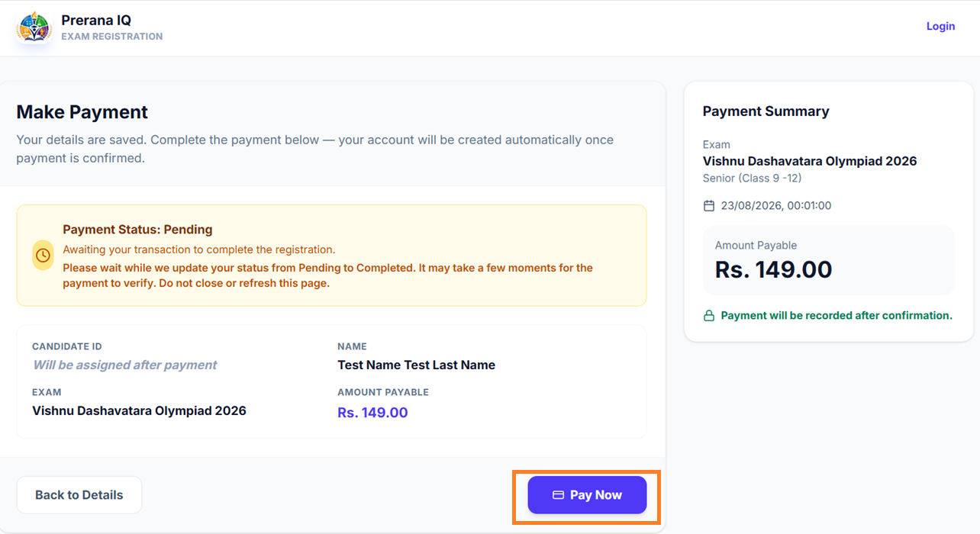This screenshot has width=980, height=534.
Task: Click the blue Rs. 149.00 amount payable
Action: (x=372, y=413)
